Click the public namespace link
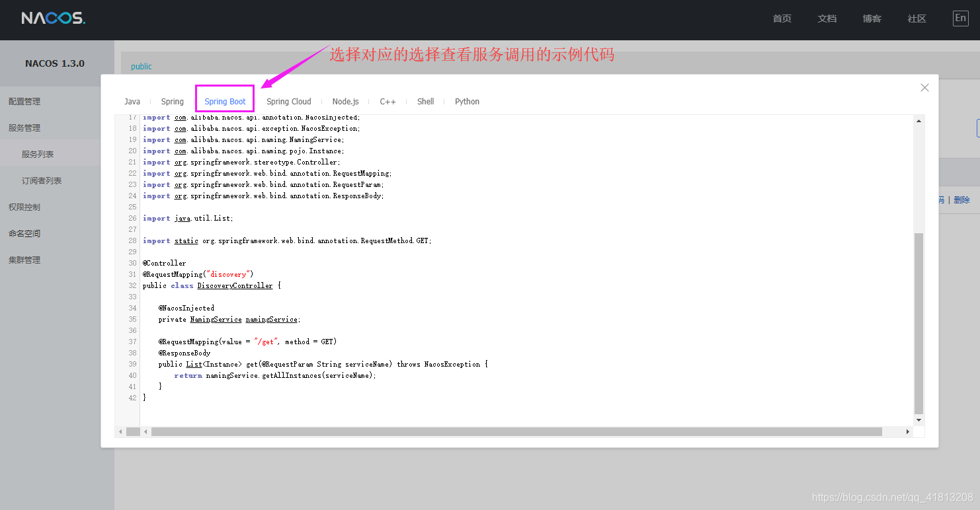 pos(142,67)
